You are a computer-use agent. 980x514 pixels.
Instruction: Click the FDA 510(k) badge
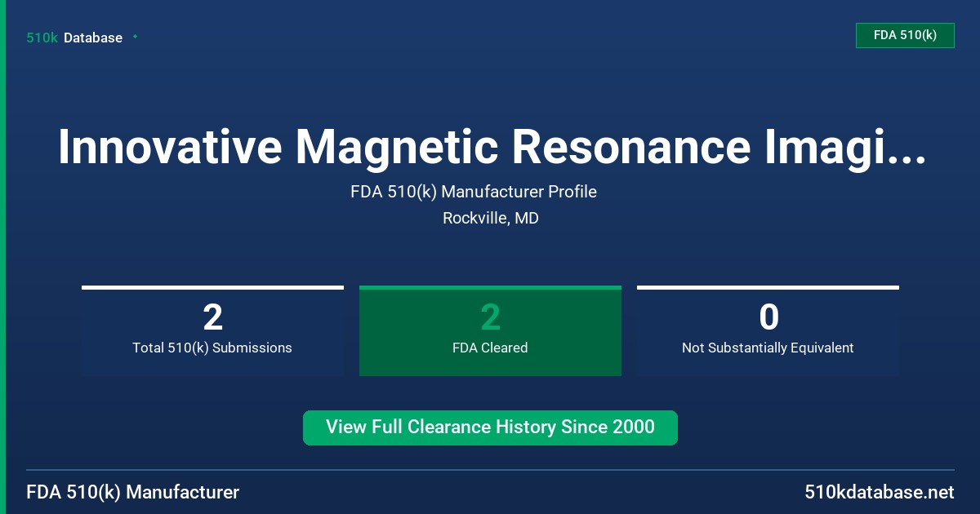[x=905, y=35]
